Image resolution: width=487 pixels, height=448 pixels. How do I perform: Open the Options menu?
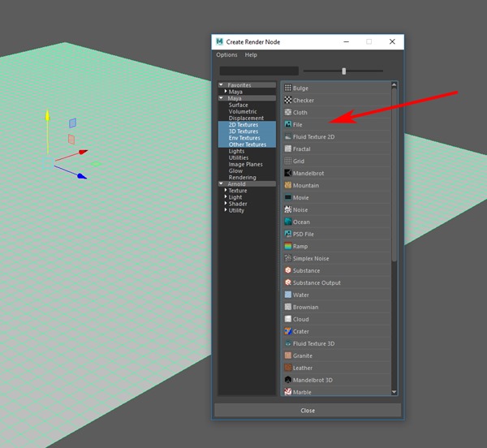click(226, 55)
